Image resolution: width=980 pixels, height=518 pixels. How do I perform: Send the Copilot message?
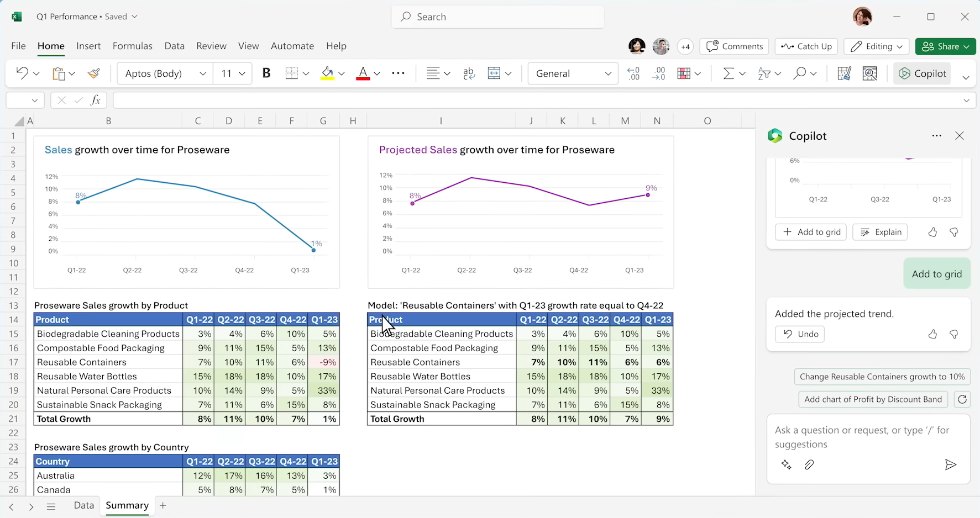[950, 464]
